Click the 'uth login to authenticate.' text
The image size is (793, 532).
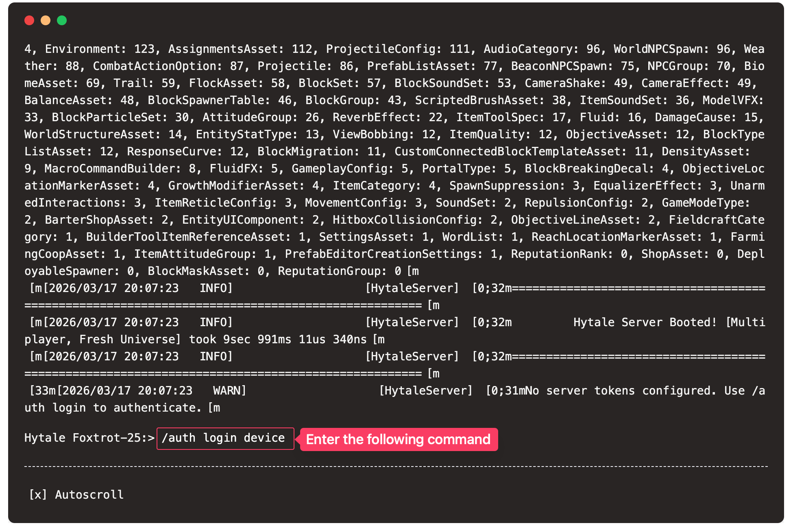click(113, 408)
